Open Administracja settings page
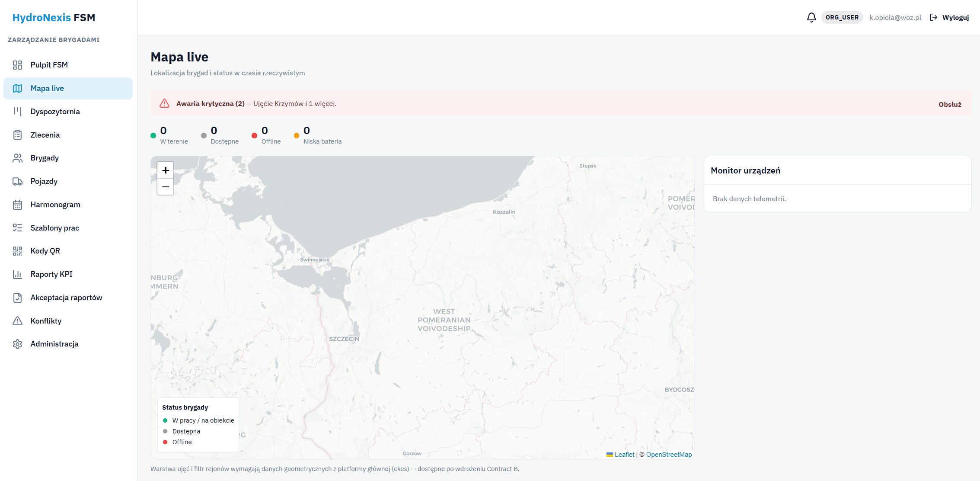The image size is (980, 481). tap(68, 344)
